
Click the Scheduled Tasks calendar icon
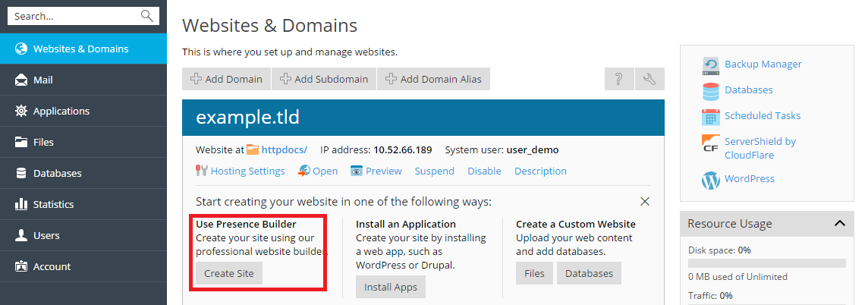click(x=711, y=117)
